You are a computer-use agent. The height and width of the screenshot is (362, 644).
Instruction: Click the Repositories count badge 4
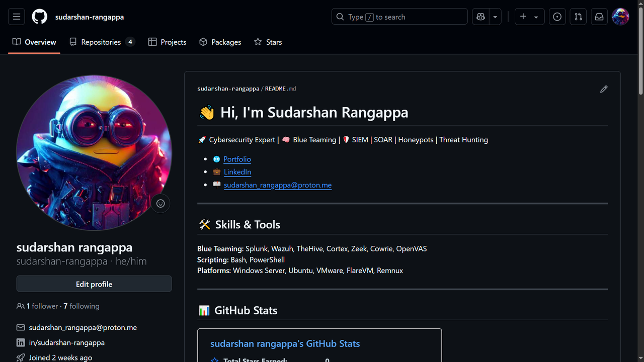(130, 42)
